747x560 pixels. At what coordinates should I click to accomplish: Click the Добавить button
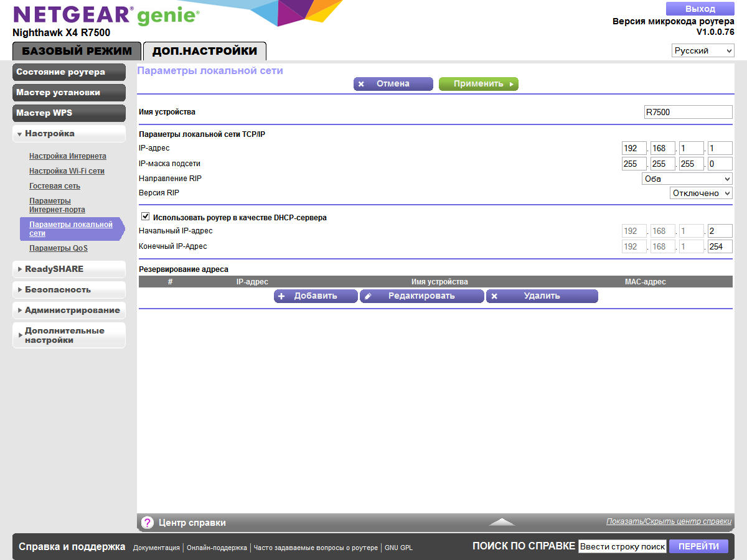[x=316, y=296]
